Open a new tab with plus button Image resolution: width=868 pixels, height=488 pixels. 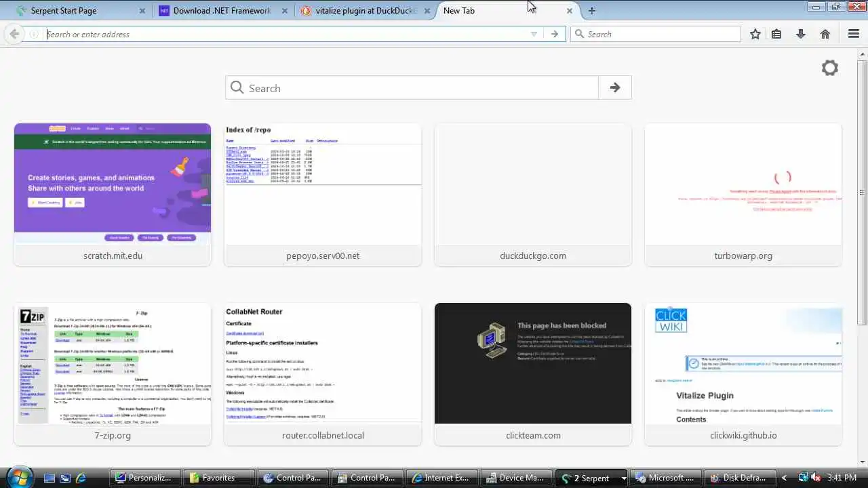(592, 11)
